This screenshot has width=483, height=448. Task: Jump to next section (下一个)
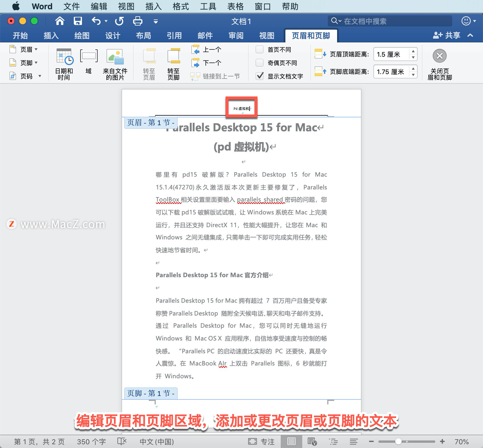pyautogui.click(x=207, y=63)
